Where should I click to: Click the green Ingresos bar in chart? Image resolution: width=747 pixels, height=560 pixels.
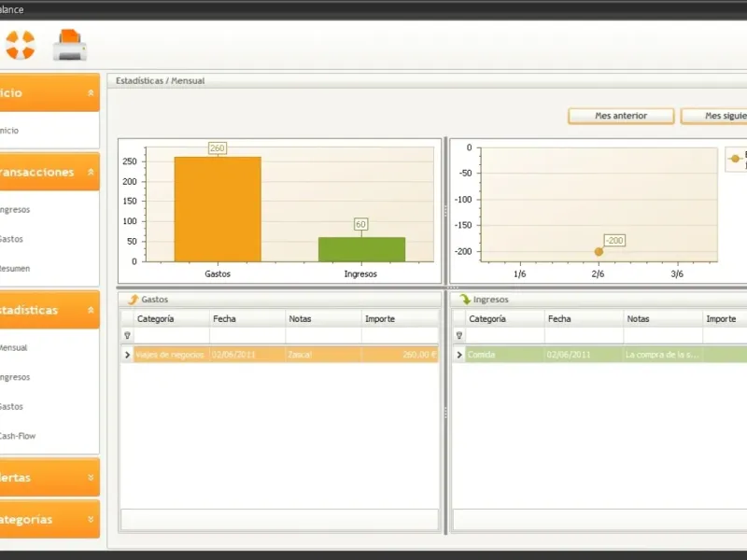(361, 249)
